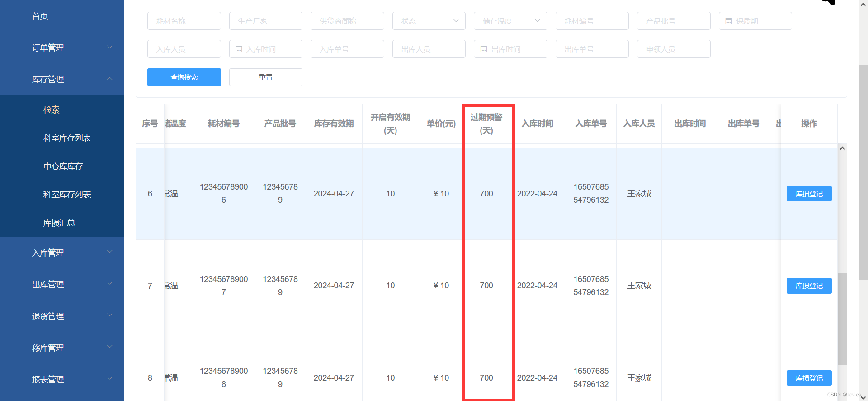Viewport: 868px width, 401px height.
Task: Select 检索 submenu item
Action: click(52, 110)
